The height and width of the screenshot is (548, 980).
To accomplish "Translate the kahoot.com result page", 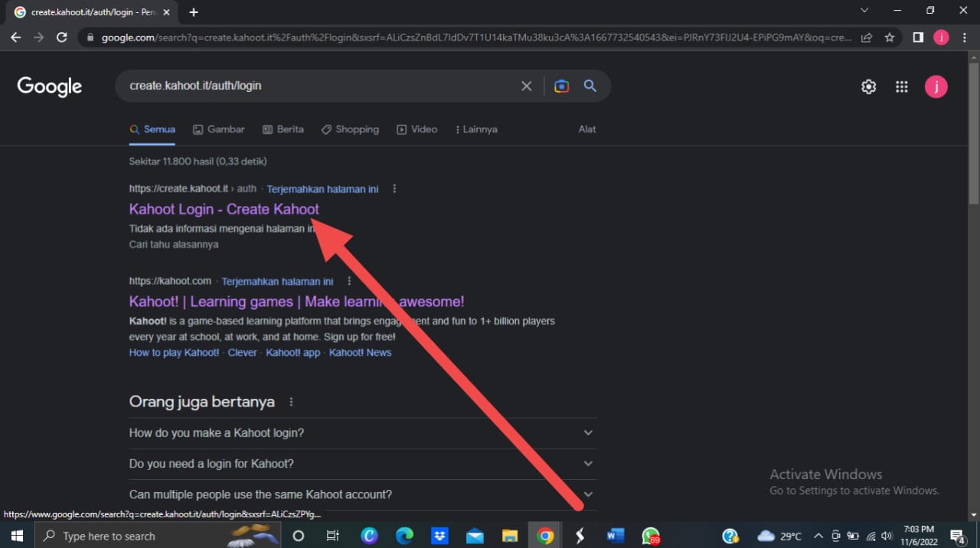I will coord(277,282).
